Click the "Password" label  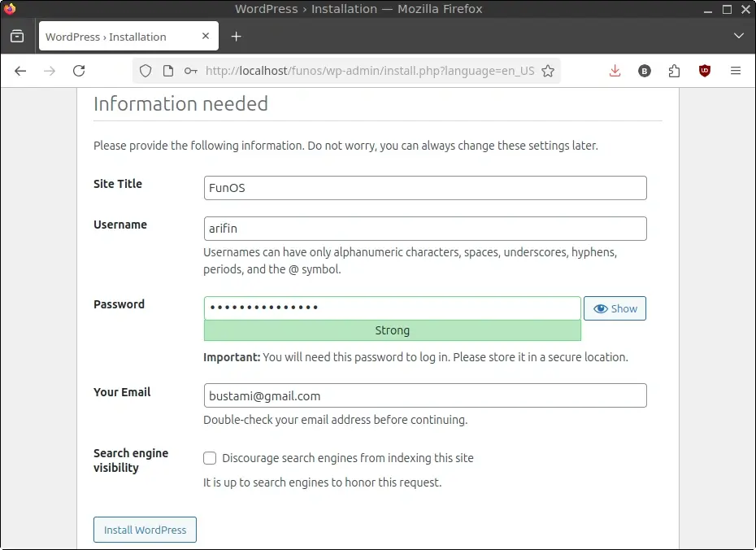pyautogui.click(x=119, y=304)
